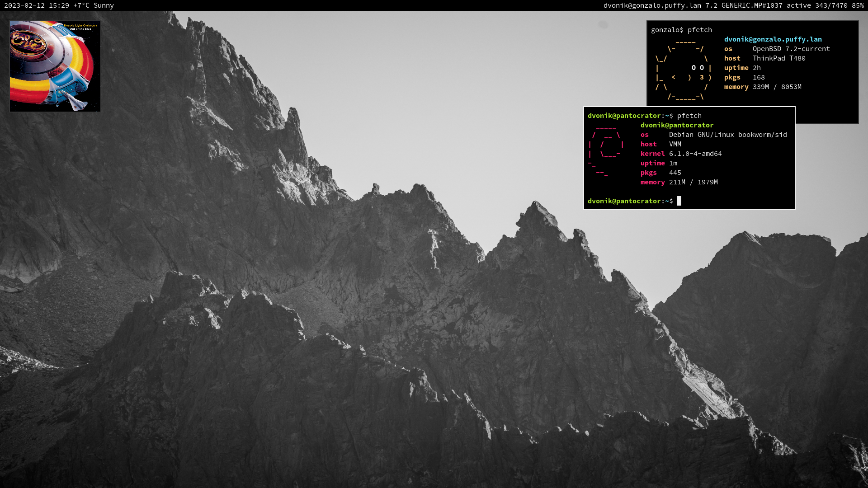Click the ThinkPad T480 host value
868x488 pixels.
point(778,58)
